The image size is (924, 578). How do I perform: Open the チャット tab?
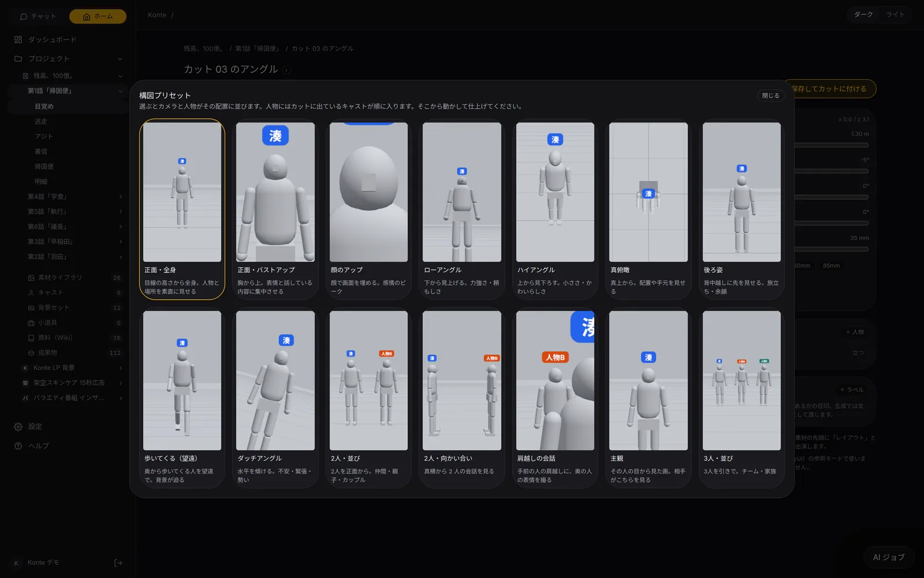tap(38, 16)
